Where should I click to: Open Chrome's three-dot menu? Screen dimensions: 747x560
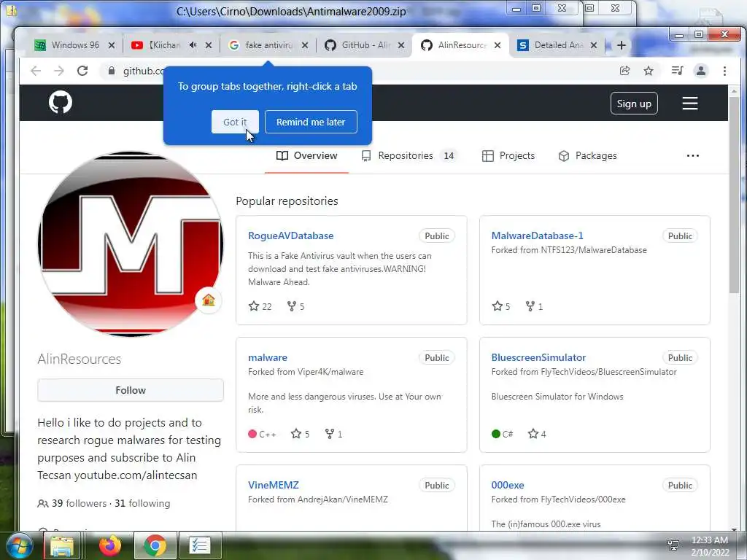click(x=724, y=71)
